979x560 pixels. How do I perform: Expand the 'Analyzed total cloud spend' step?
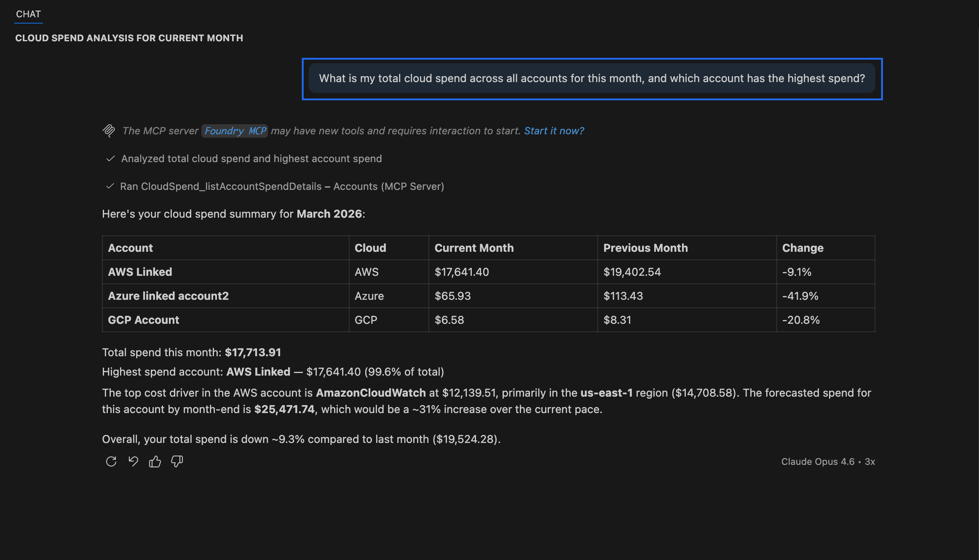251,159
